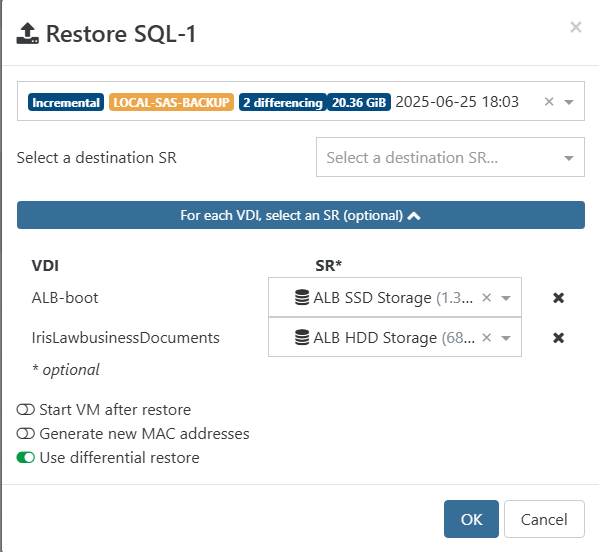Click the LOCAL-SAS-BACKUP tag

click(x=171, y=102)
